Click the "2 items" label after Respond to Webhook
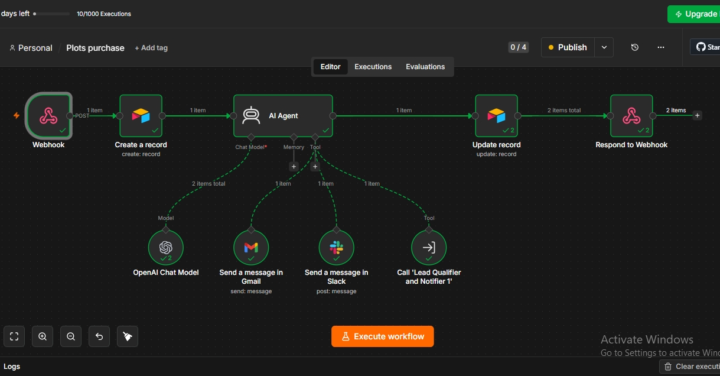The height and width of the screenshot is (376, 720). click(x=676, y=110)
